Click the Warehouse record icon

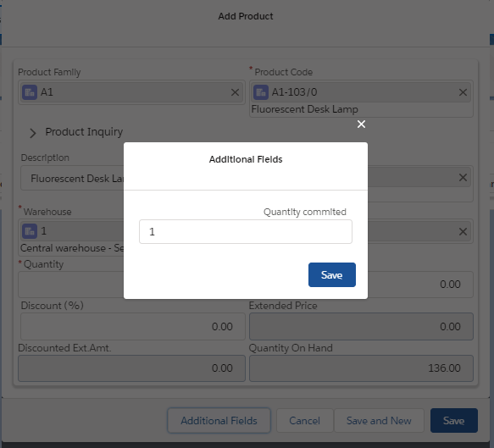[30, 231]
